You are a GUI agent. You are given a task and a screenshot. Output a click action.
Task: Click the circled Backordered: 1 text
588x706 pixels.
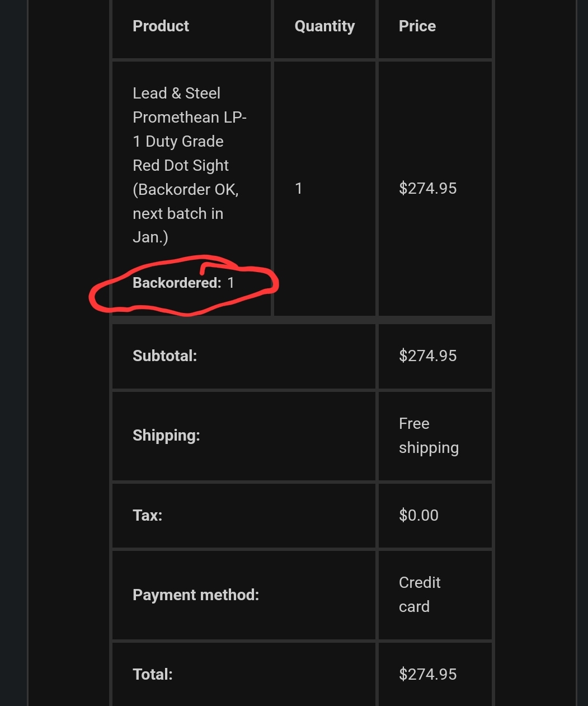(184, 283)
